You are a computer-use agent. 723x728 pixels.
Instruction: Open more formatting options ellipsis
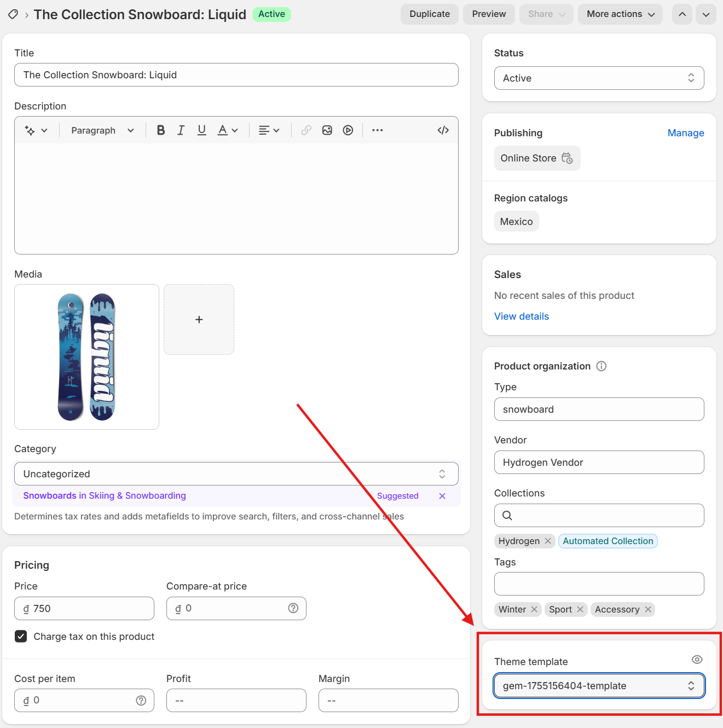pos(378,130)
